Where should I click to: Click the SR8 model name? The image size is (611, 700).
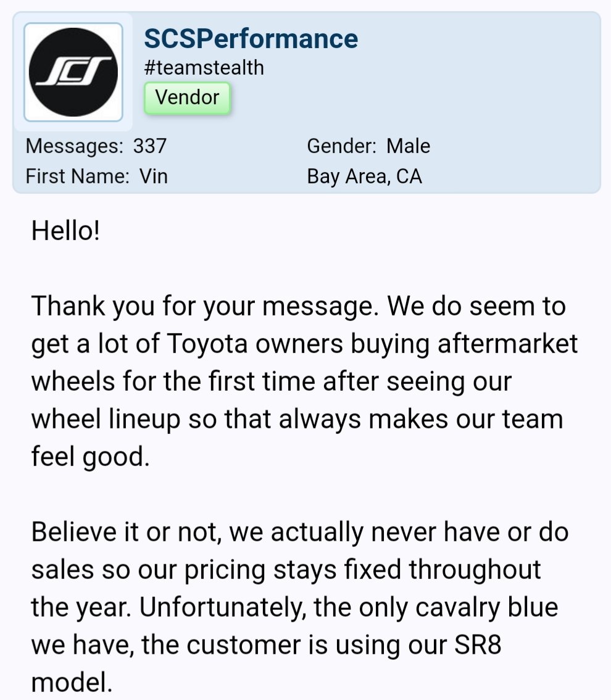pyautogui.click(x=478, y=645)
